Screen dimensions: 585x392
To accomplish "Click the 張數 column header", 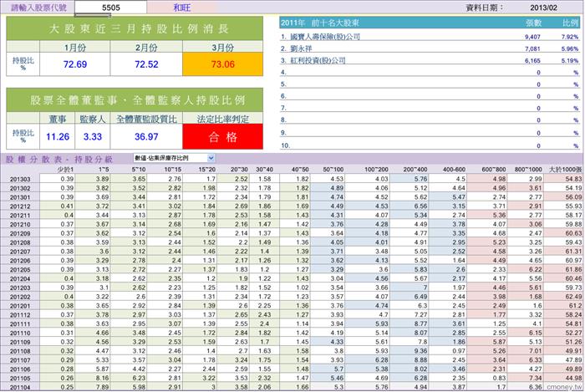I will (x=533, y=23).
